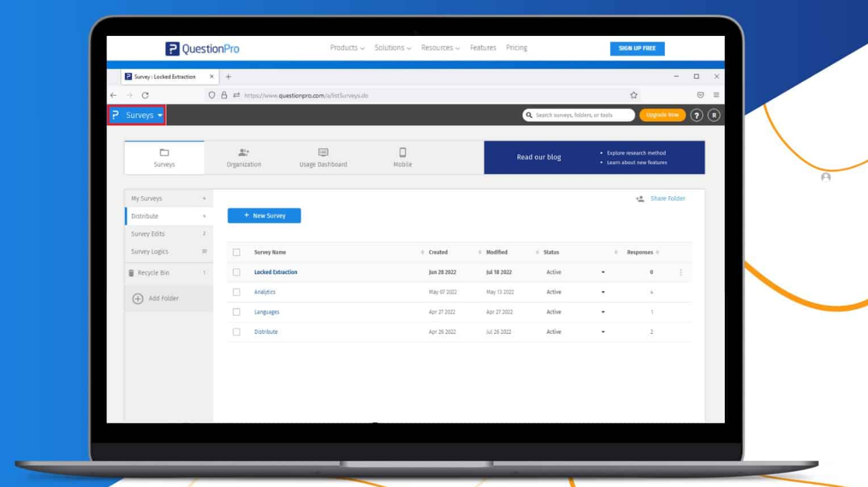Open the Features page link
This screenshot has width=868, height=487.
click(483, 48)
